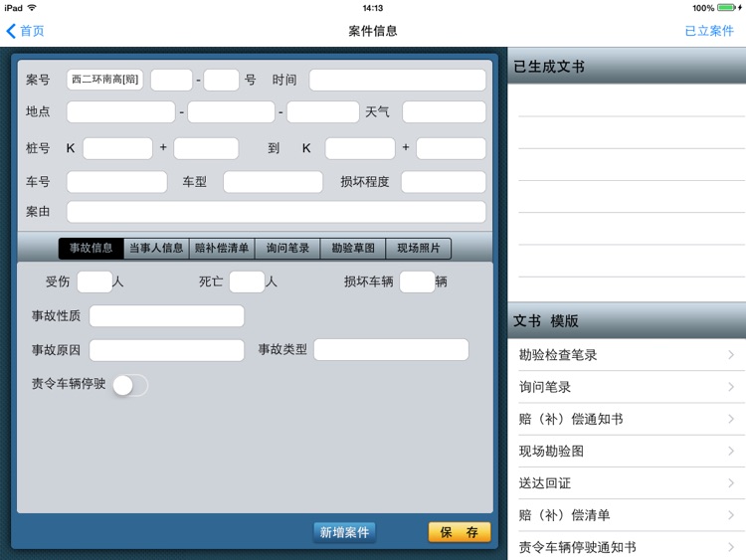Switch to 事故信息 tab
This screenshot has height=560, width=746.
point(91,248)
